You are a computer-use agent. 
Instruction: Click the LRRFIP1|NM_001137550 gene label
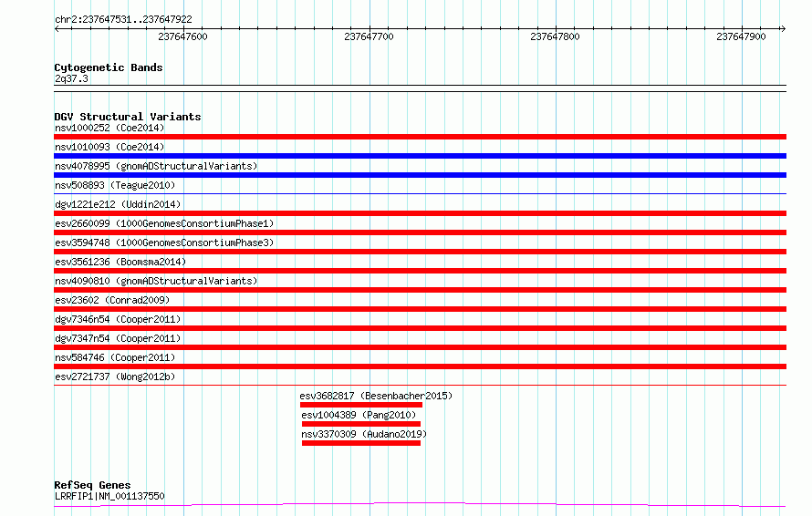(x=109, y=496)
